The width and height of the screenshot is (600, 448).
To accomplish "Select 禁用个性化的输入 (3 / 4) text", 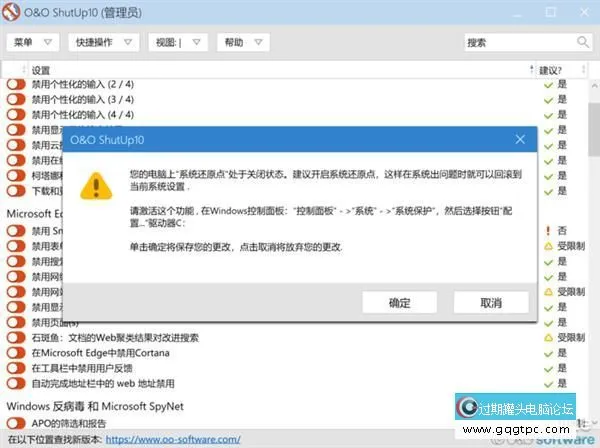I will (x=83, y=99).
